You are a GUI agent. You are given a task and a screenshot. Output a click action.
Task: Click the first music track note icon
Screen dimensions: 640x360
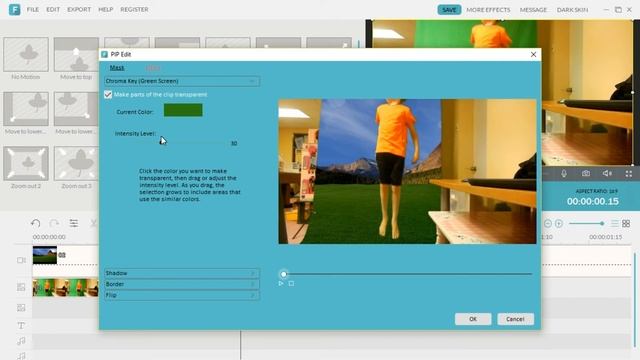(x=21, y=341)
